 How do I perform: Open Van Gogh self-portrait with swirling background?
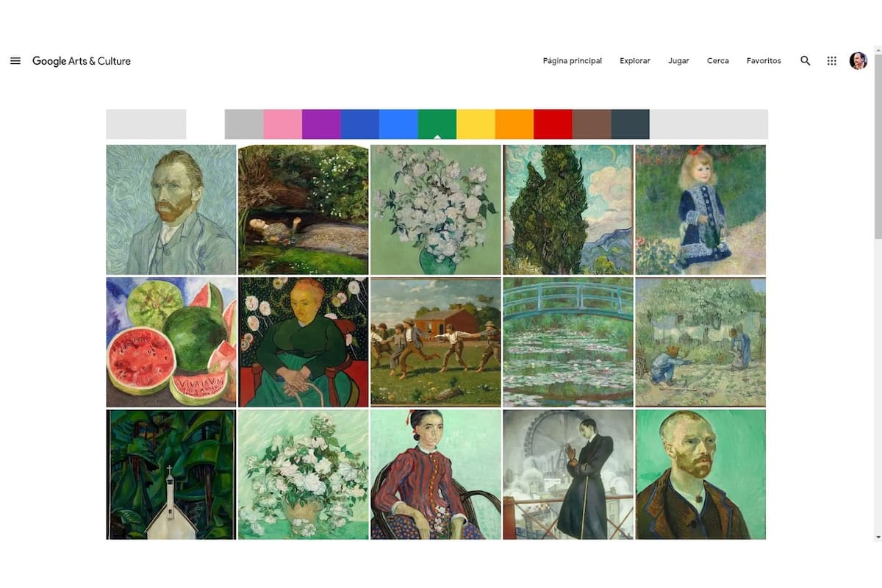pyautogui.click(x=171, y=209)
